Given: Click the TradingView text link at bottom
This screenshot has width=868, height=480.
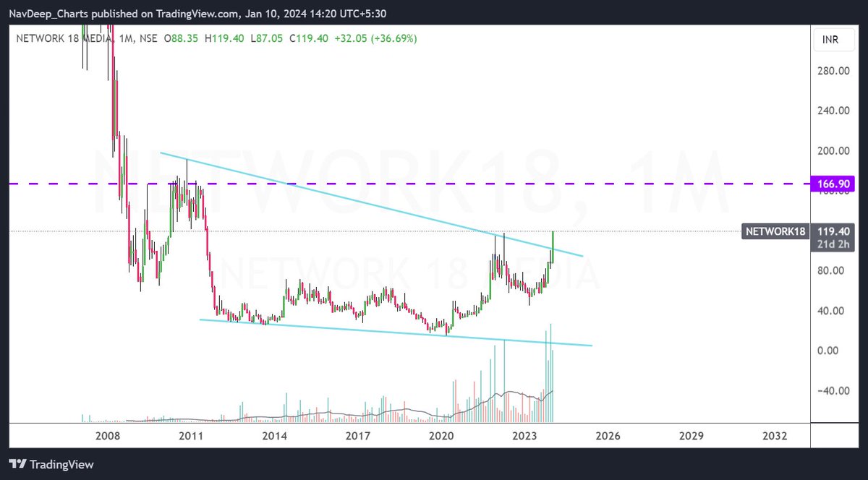Looking at the screenshot, I should coord(61,464).
